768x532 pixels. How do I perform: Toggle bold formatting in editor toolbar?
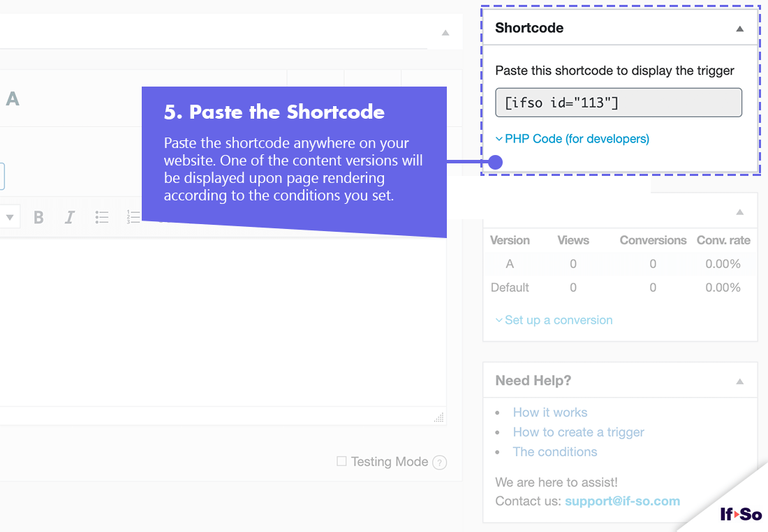coord(38,217)
